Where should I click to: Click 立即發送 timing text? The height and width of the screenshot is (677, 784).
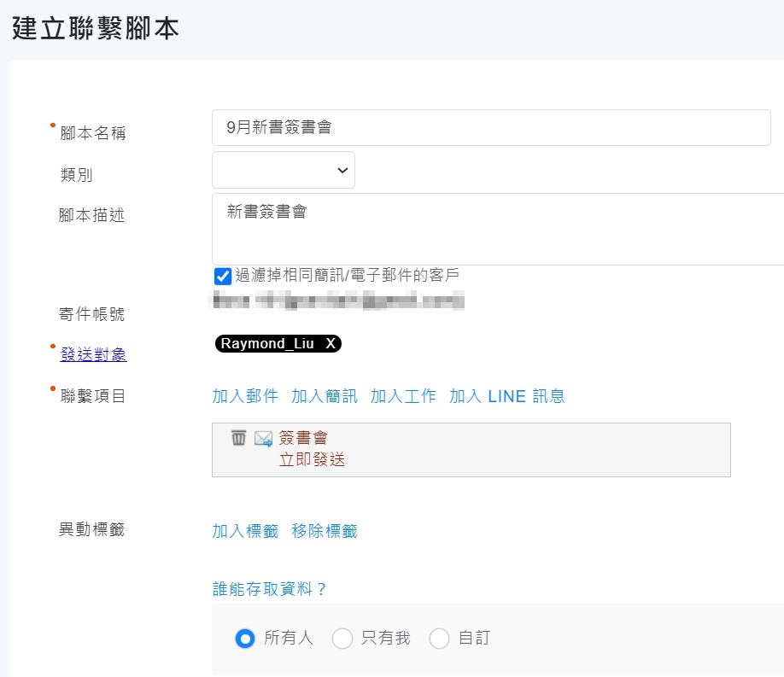click(x=312, y=460)
